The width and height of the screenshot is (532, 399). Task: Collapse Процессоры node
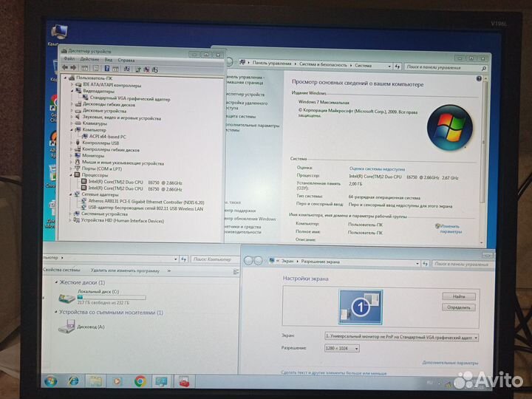(x=71, y=175)
